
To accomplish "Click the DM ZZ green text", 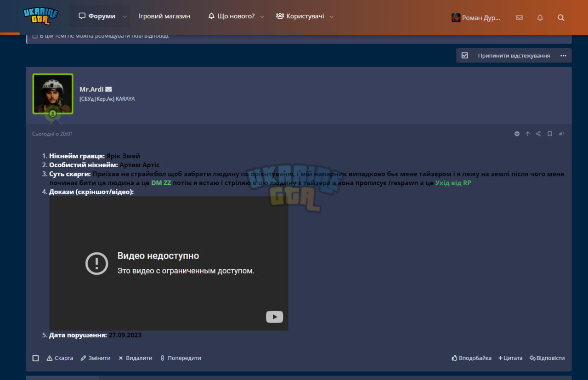I will point(161,183).
